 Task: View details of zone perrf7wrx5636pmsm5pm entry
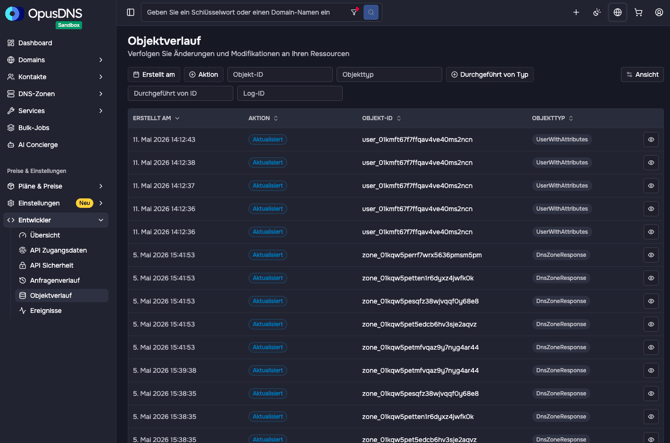point(651,255)
